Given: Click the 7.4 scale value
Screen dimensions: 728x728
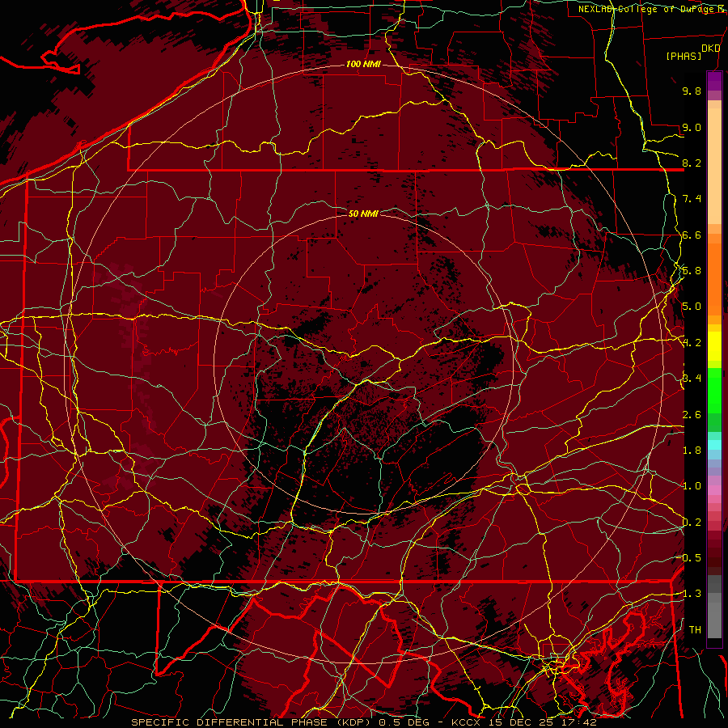Looking at the screenshot, I should coord(692,199).
